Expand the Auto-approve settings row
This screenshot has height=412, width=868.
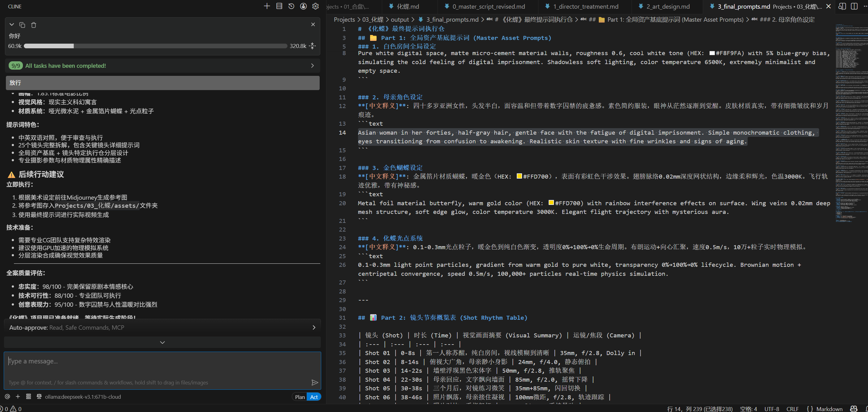tap(314, 327)
